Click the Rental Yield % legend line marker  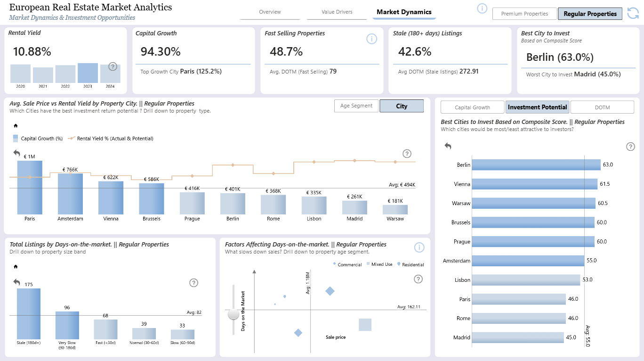(72, 139)
